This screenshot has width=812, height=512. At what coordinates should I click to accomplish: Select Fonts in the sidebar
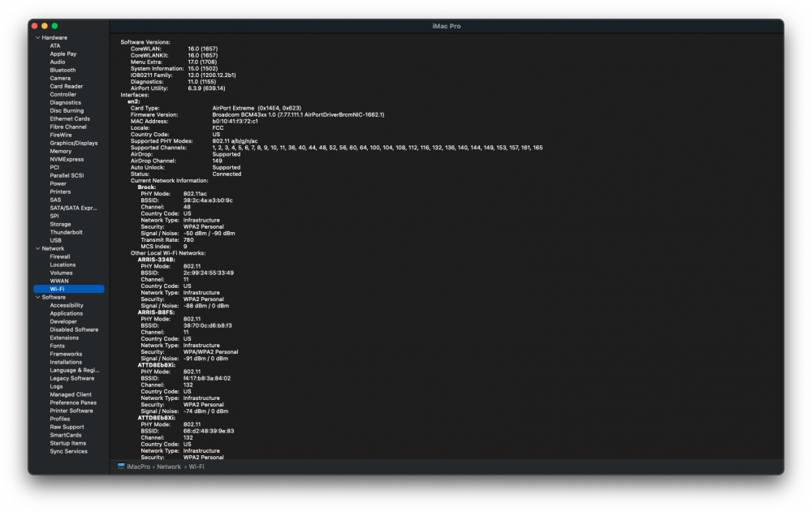tap(58, 346)
